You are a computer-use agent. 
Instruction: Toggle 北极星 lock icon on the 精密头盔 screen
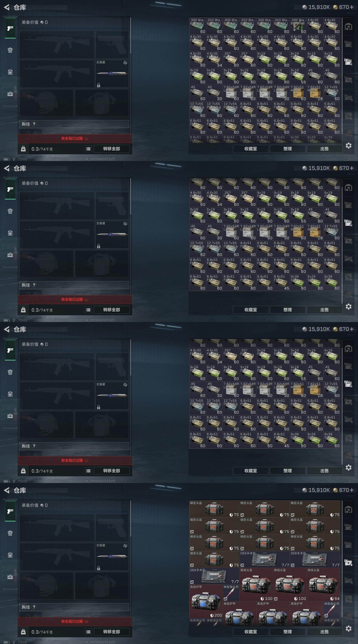[99, 568]
